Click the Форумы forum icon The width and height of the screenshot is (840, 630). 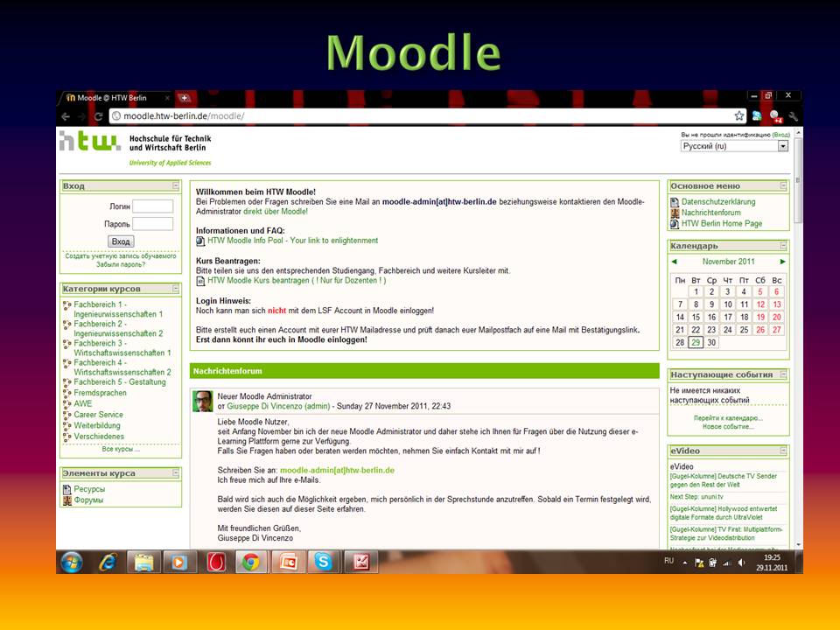pos(67,500)
